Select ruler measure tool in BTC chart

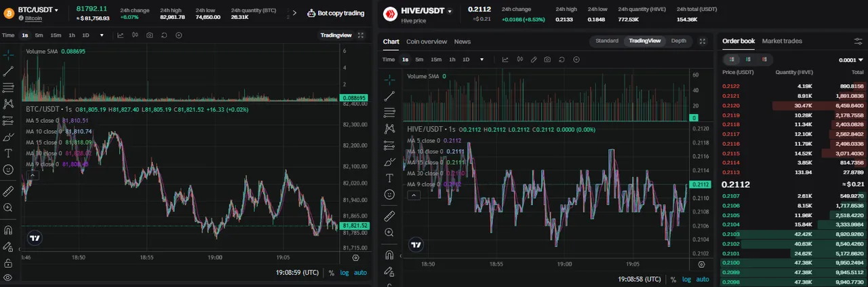(8, 191)
